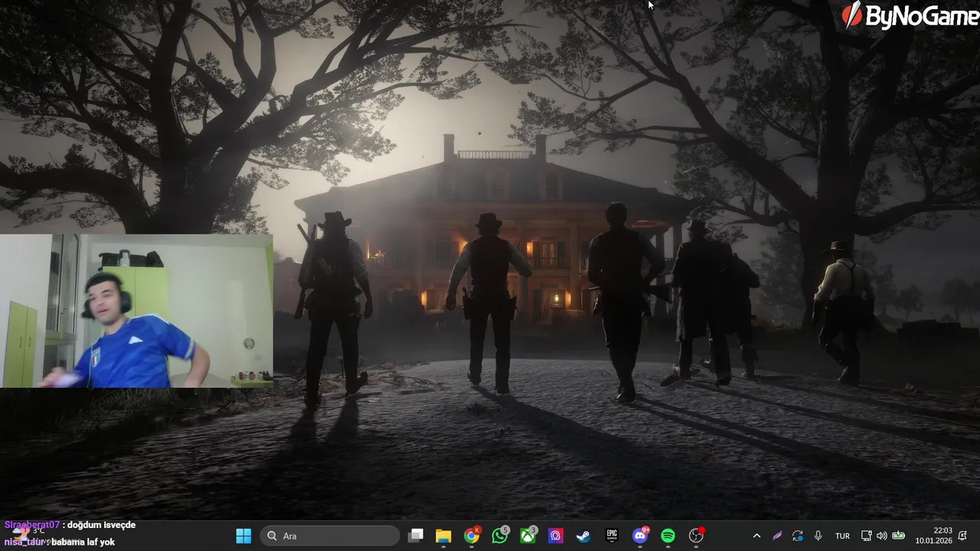The width and height of the screenshot is (980, 551).
Task: Click the battery status tray icon
Action: coord(898,536)
